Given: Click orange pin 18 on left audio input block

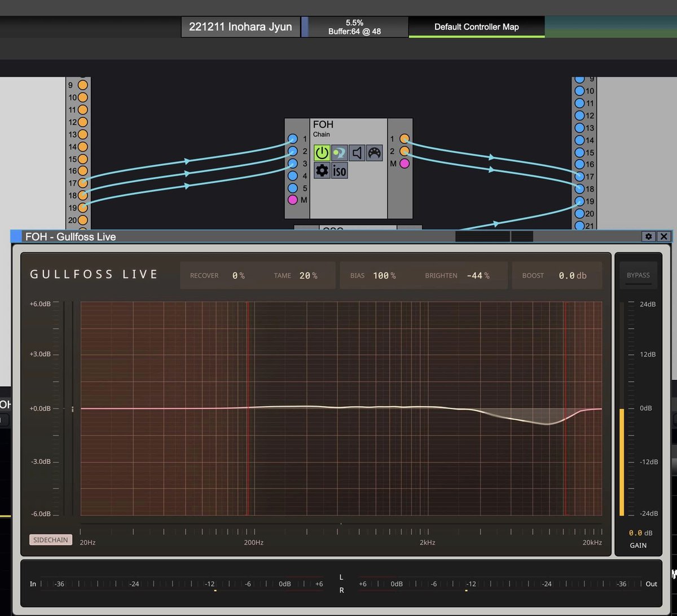Looking at the screenshot, I should [83, 195].
